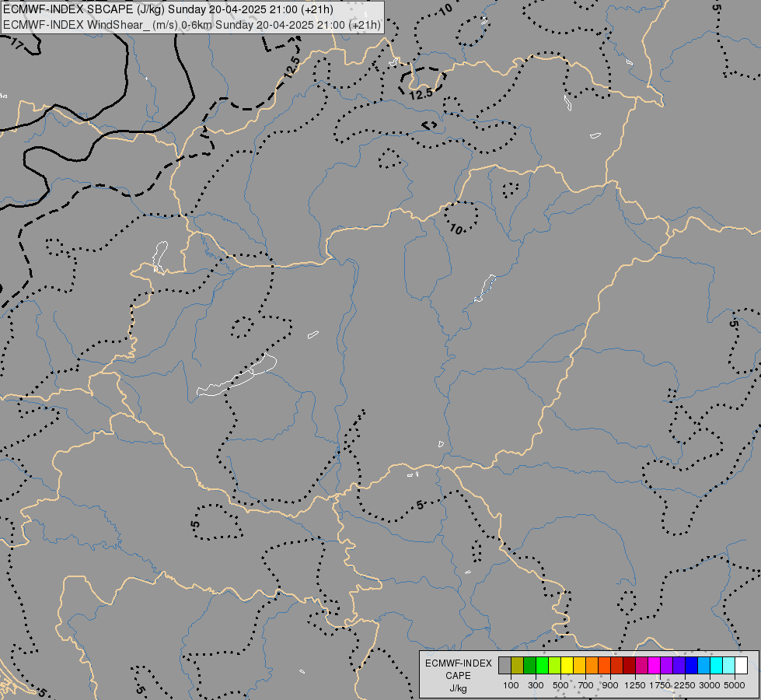Click the legend label 3000
This screenshot has height=700, width=761.
tap(710, 685)
